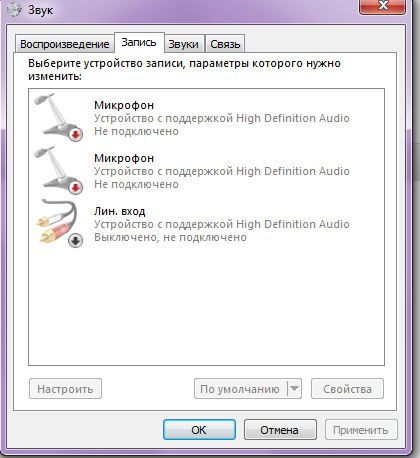The image size is (420, 458).
Task: Open the По умолчанию dropdown arrow
Action: click(294, 389)
